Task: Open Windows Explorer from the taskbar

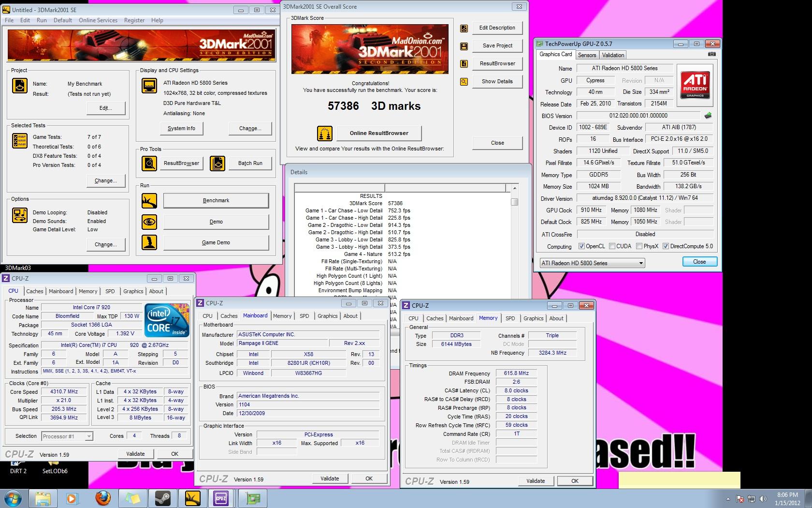Action: tap(43, 498)
